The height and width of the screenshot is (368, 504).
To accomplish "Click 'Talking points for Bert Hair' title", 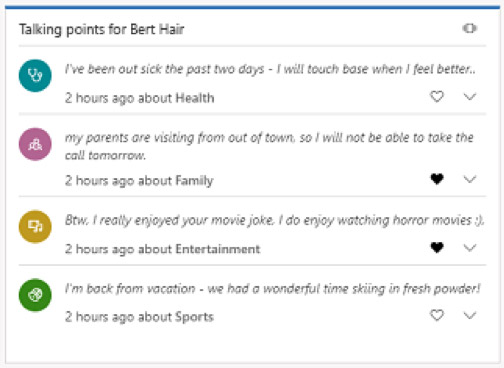I will click(101, 29).
